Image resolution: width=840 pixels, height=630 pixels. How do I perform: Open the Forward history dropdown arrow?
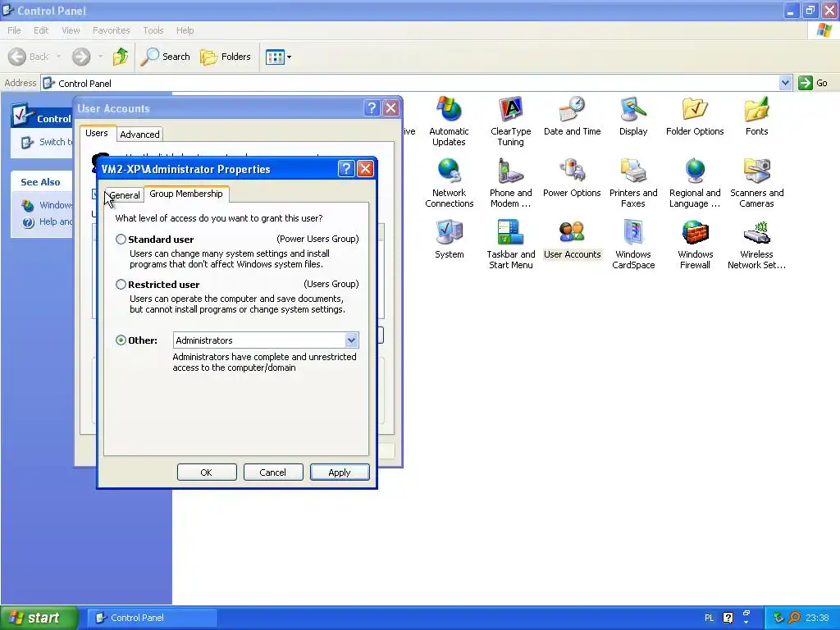[100, 57]
